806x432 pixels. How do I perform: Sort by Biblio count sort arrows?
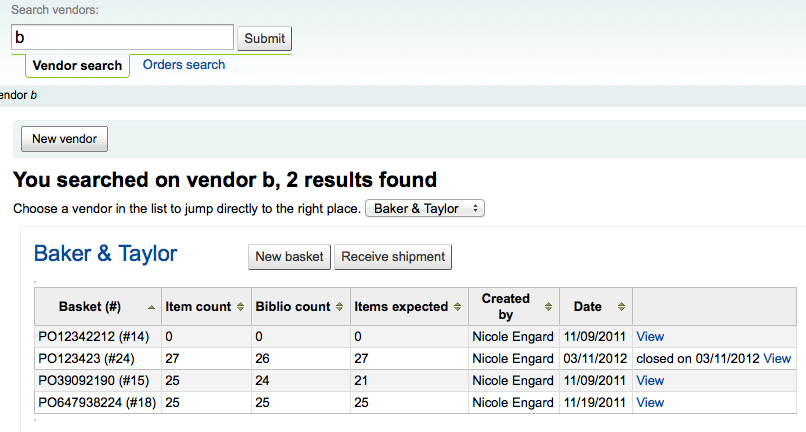pos(339,307)
